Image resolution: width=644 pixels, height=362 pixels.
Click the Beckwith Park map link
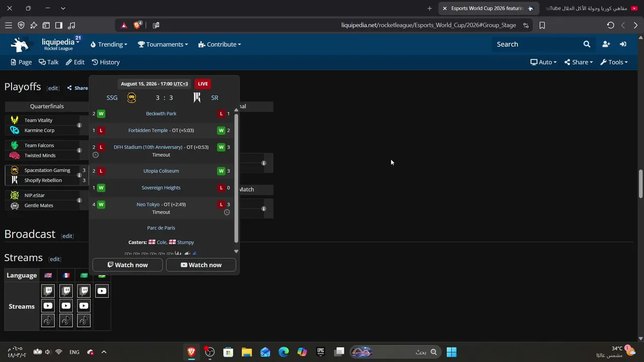161,114
